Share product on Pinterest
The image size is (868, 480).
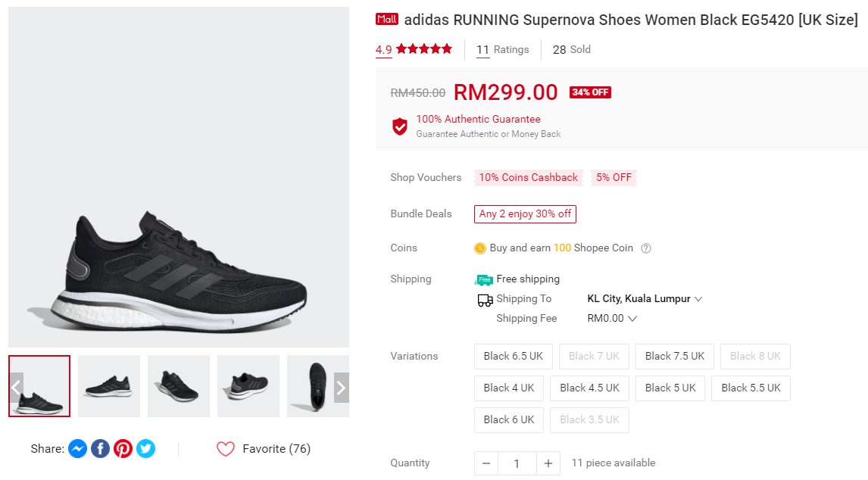pos(123,449)
